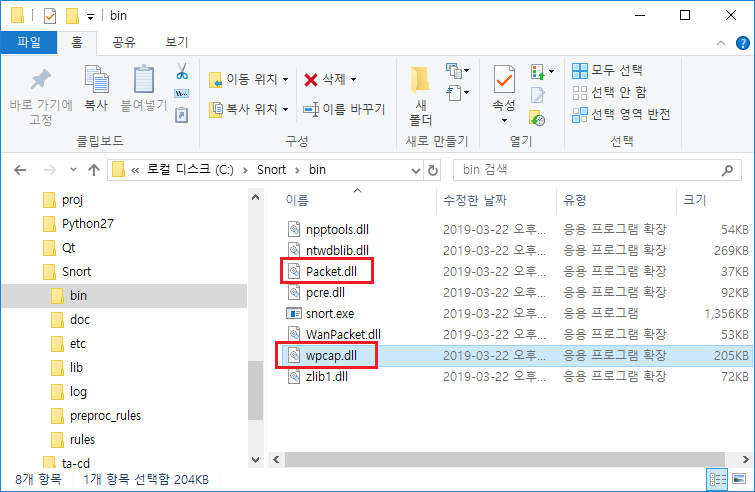Switch to the View (보기) ribbon tab
This screenshot has height=492, width=755.
coord(176,43)
